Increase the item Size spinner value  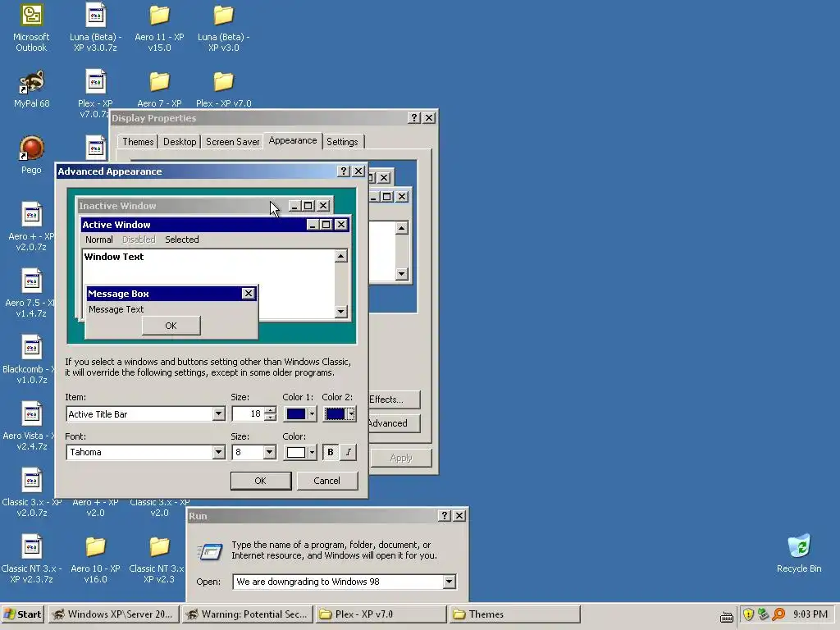click(x=271, y=411)
